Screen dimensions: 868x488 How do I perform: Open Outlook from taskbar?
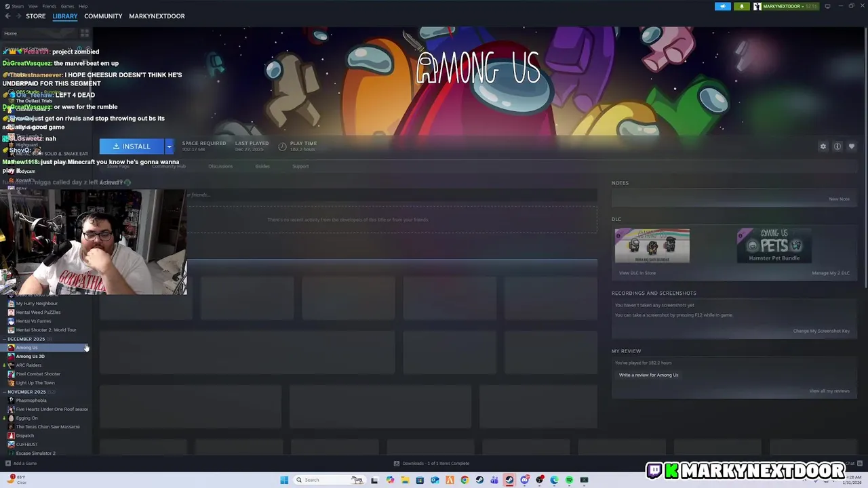click(435, 480)
